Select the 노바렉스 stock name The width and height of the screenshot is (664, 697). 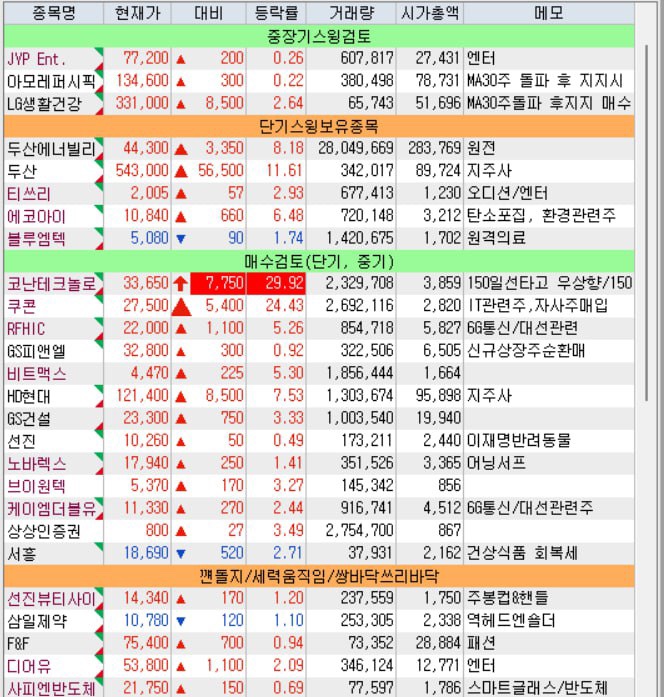36,464
